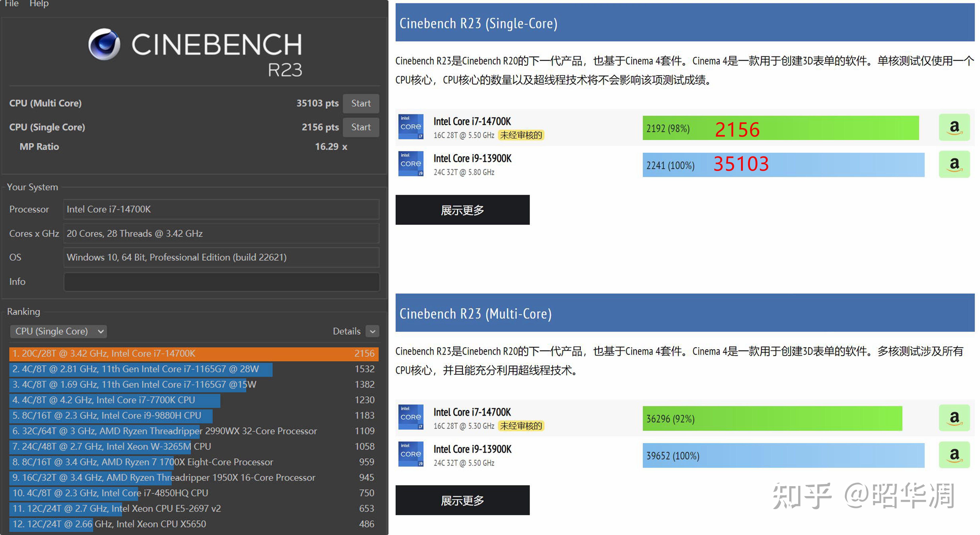The width and height of the screenshot is (980, 535).
Task: Start the CPU Single Core test
Action: click(x=361, y=127)
